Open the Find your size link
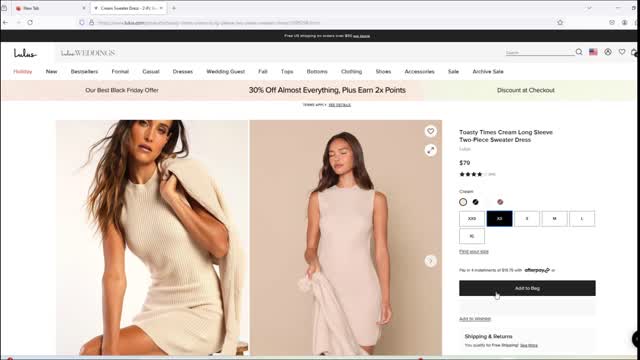Viewport: 640px width, 360px height. point(473,251)
